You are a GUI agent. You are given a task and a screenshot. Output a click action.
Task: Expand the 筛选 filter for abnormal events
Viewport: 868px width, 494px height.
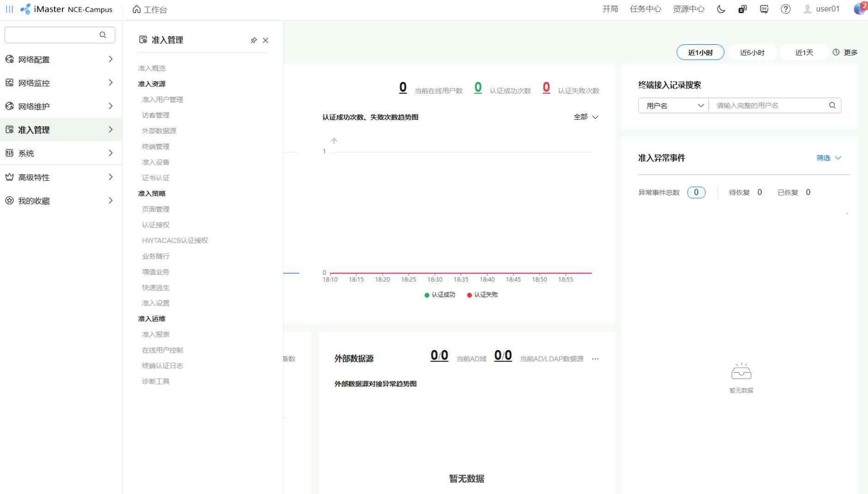[829, 158]
